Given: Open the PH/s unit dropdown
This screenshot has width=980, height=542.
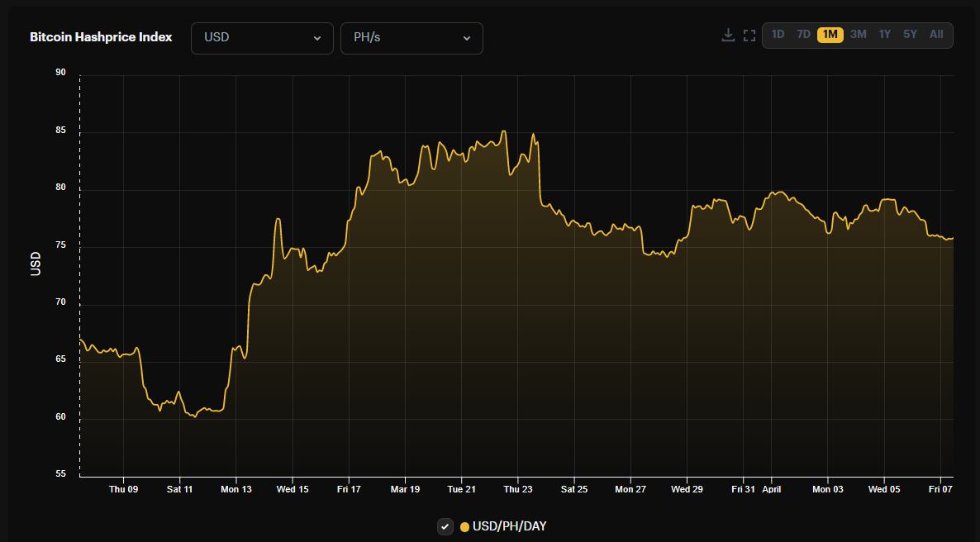Looking at the screenshot, I should (412, 38).
